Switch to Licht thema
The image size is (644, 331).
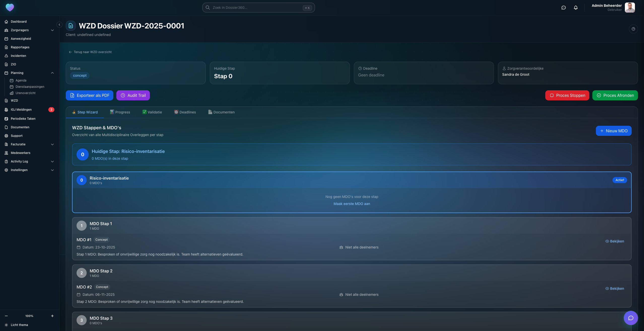(x=19, y=325)
